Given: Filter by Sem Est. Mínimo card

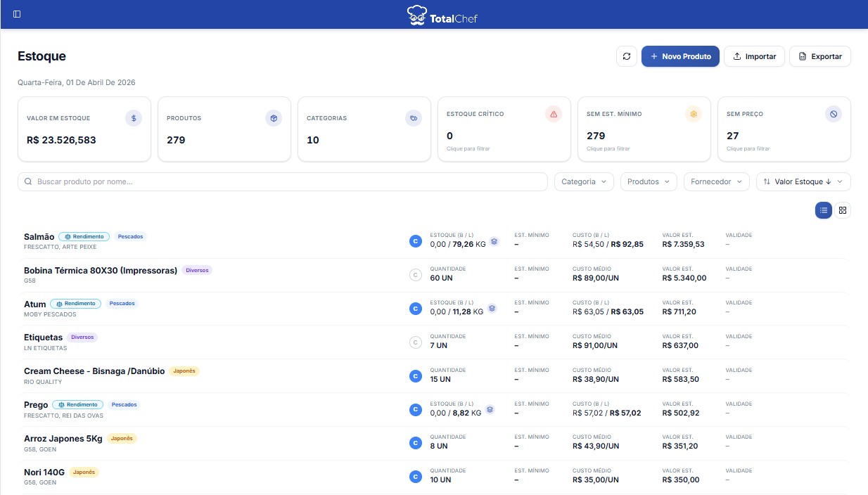Looking at the screenshot, I should (644, 129).
